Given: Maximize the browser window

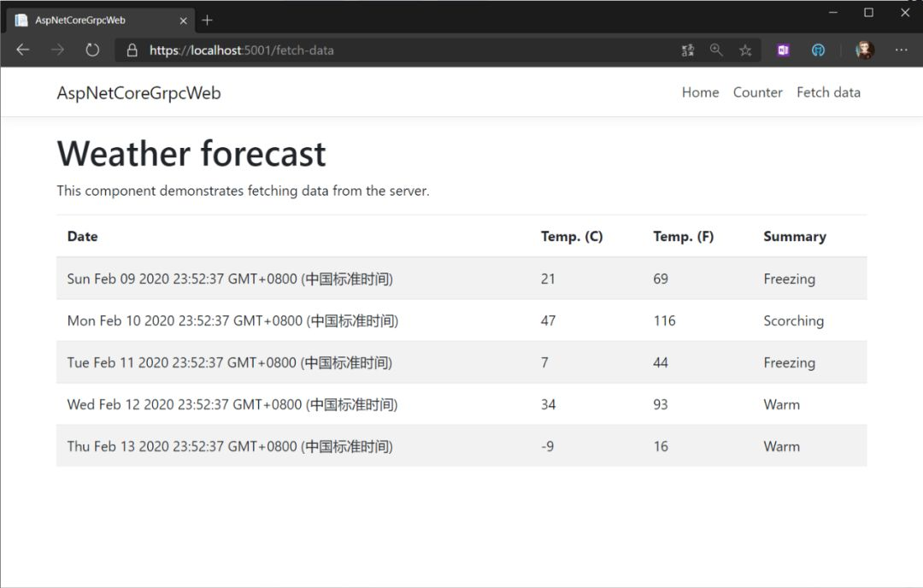Looking at the screenshot, I should (x=869, y=12).
